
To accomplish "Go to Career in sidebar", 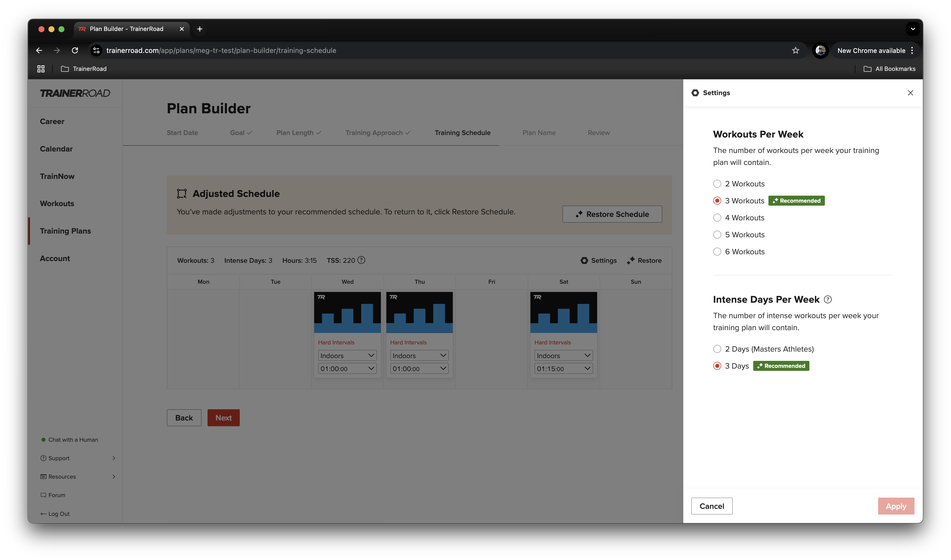I will pos(52,122).
